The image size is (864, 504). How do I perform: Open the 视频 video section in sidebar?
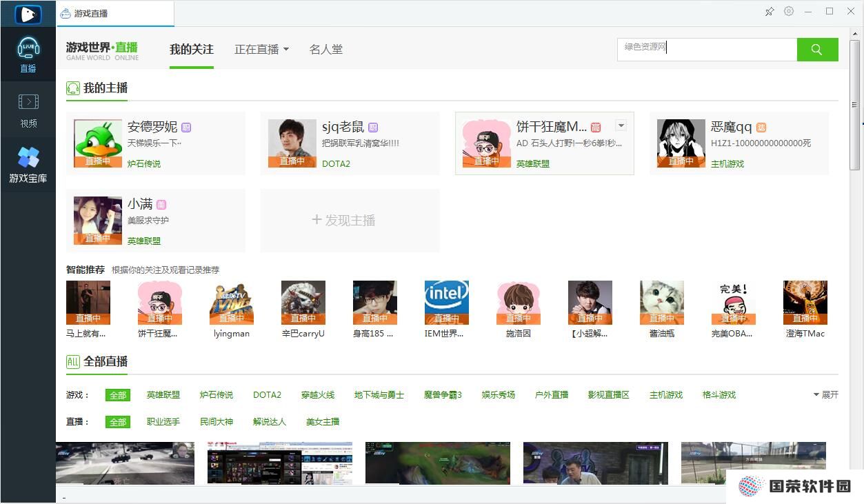(28, 110)
